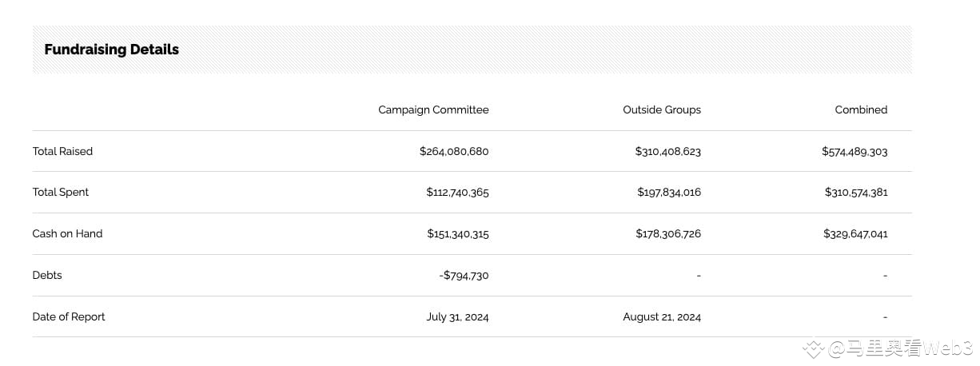980x366 pixels.
Task: Select the Outside Groups column header
Action: click(662, 109)
